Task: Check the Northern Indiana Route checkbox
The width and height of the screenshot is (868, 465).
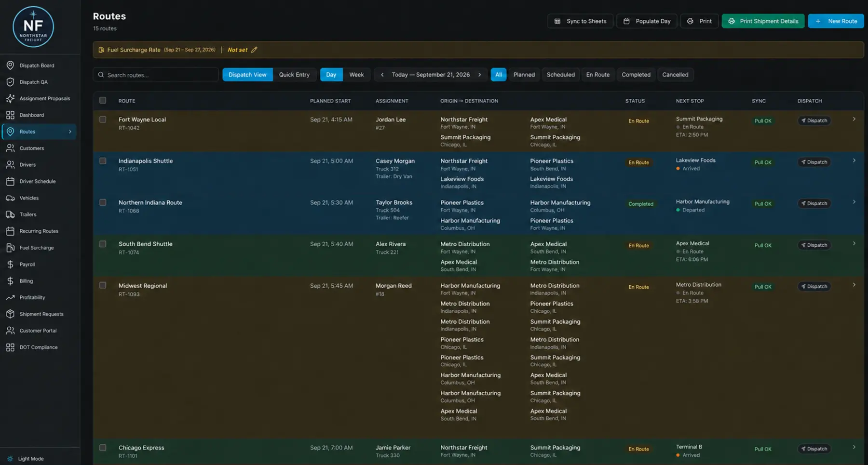Action: 103,202
